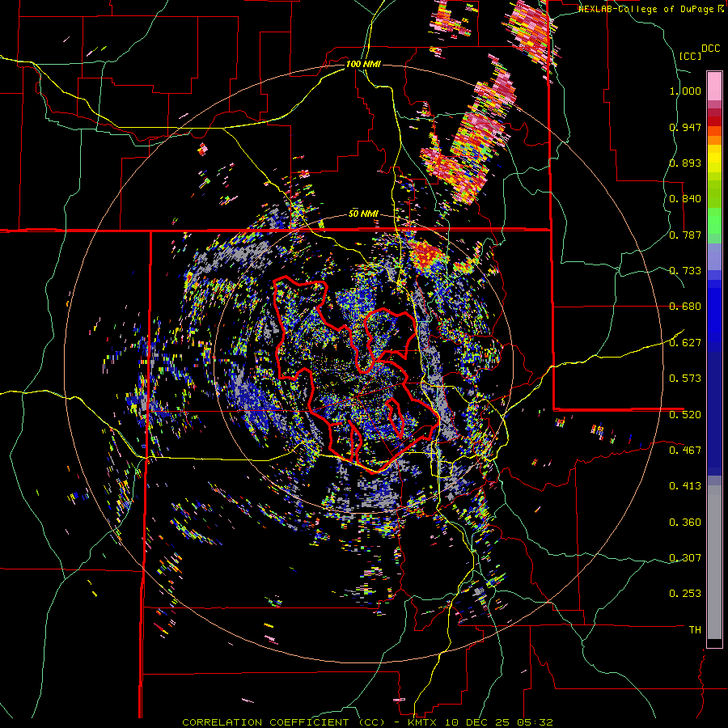Click the 0.947 scale value

[685, 127]
